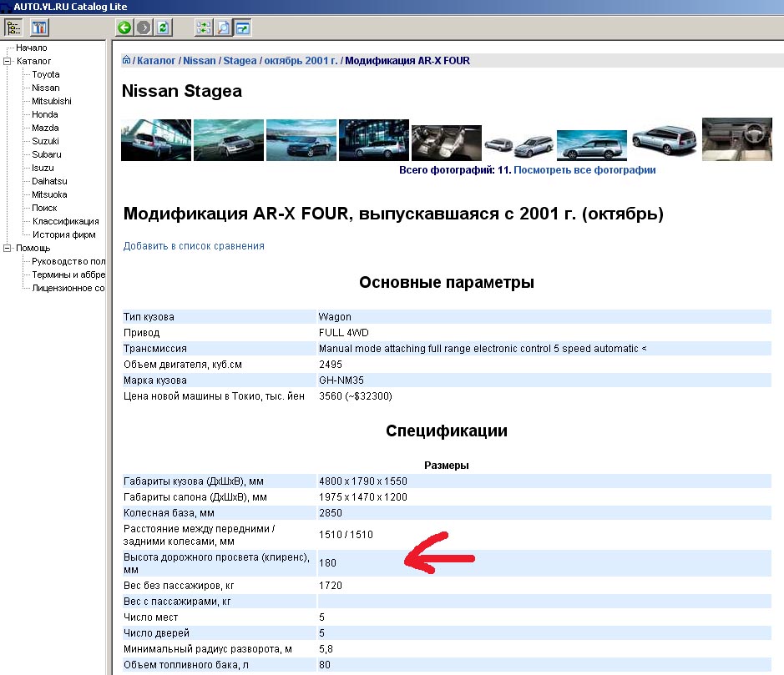Click the green Back arrow button

click(x=124, y=28)
